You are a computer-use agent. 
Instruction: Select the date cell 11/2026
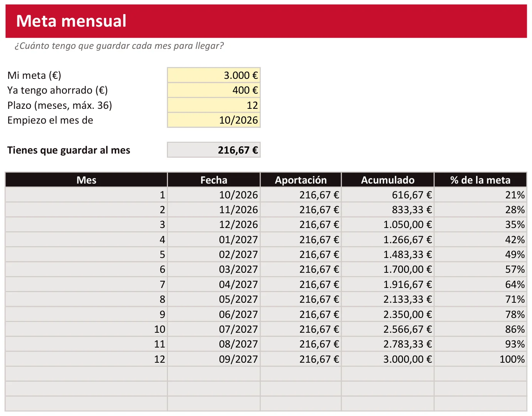coord(214,209)
